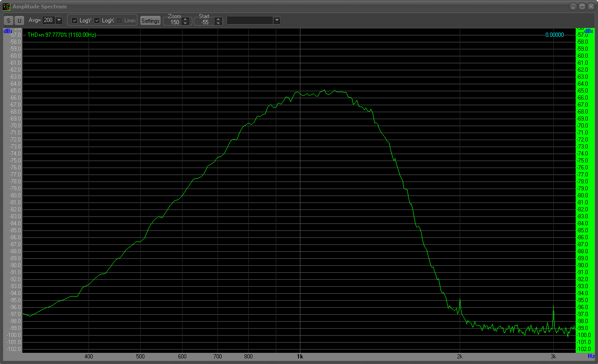Click the disabled Lines checkbox
The image size is (598, 364).
tap(119, 20)
